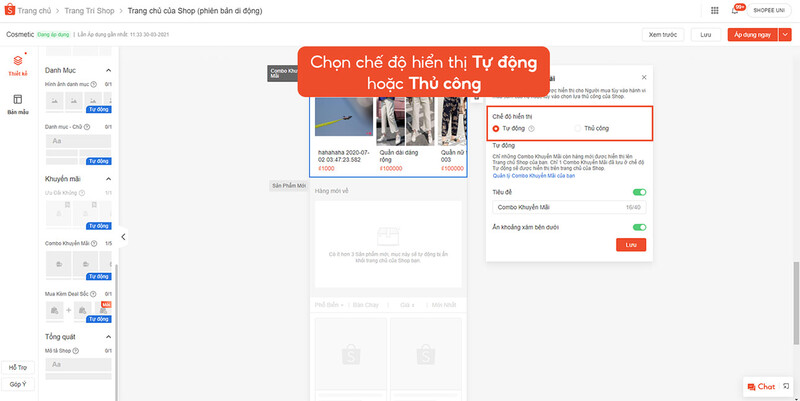Close the Combo Khuyến Mãi settings panel
This screenshot has height=401, width=800.
click(x=643, y=77)
